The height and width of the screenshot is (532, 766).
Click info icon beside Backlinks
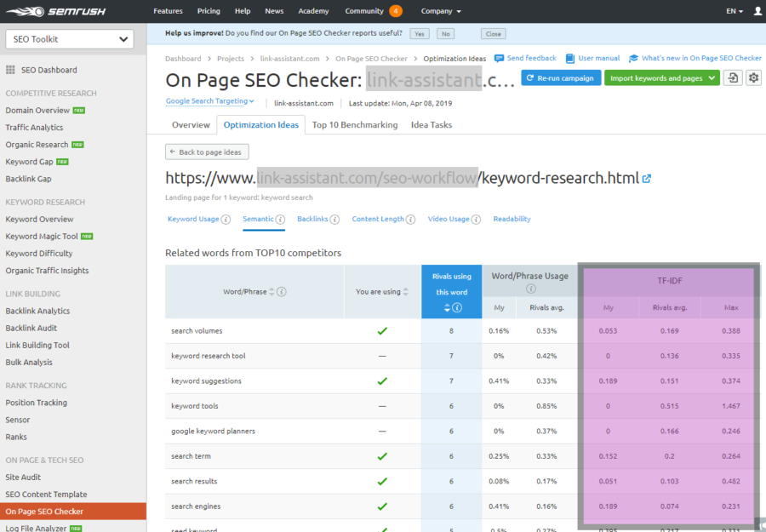click(334, 220)
